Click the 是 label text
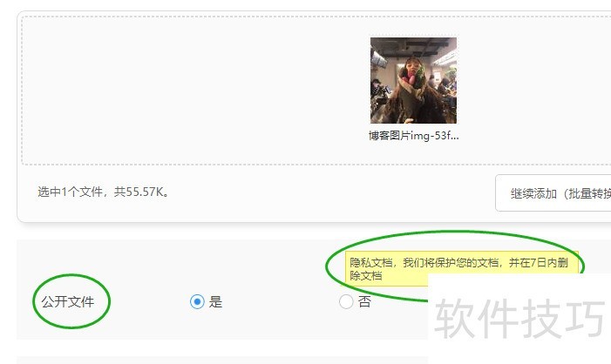The height and width of the screenshot is (364, 611). coord(215,301)
